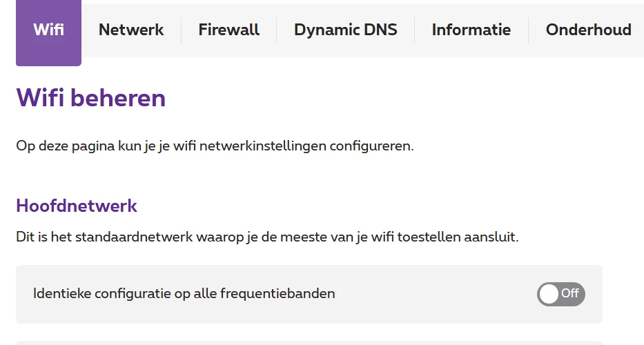
Task: Click the divider between Netwerk and Firewall
Action: coord(181,30)
